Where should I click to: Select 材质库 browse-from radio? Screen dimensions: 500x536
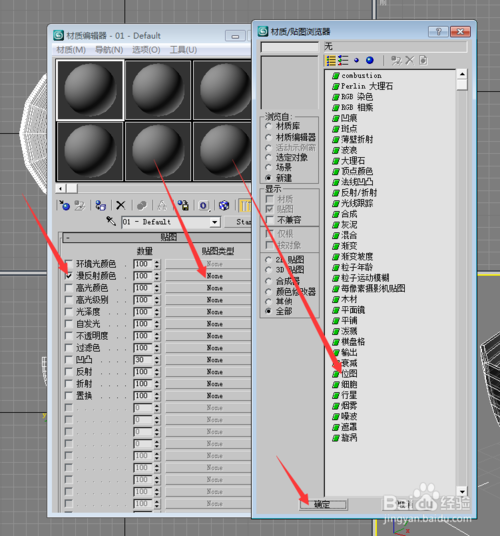(269, 126)
